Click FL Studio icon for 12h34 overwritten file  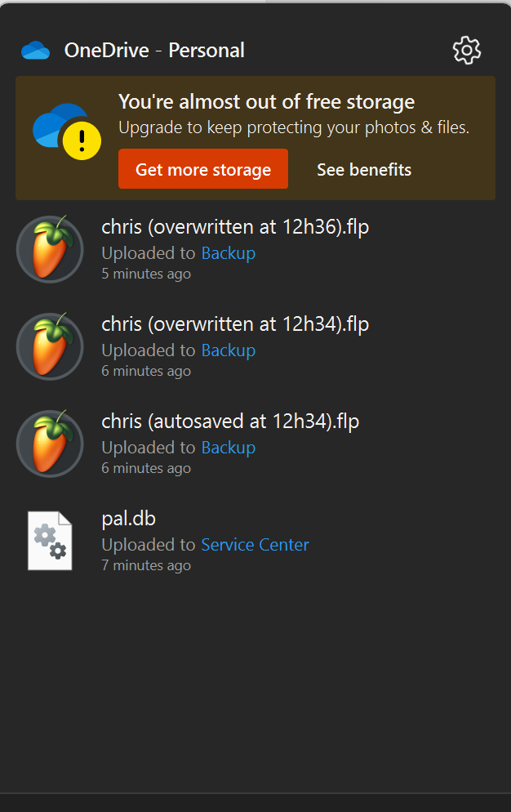(x=50, y=346)
